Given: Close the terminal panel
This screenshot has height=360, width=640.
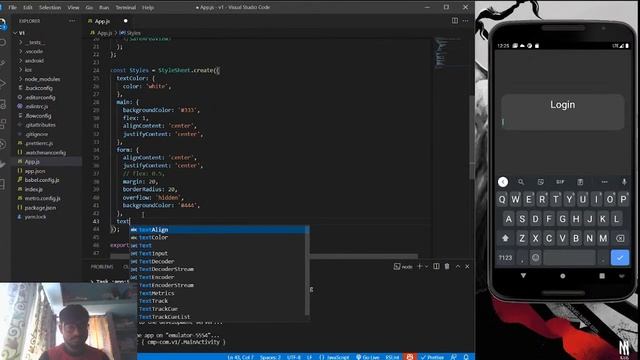Looking at the screenshot, I should tap(467, 267).
